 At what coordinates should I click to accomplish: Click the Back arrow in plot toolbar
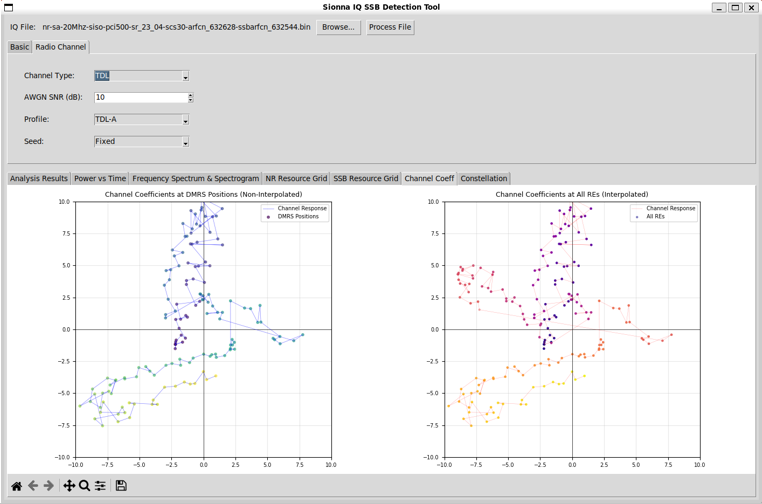click(x=33, y=486)
